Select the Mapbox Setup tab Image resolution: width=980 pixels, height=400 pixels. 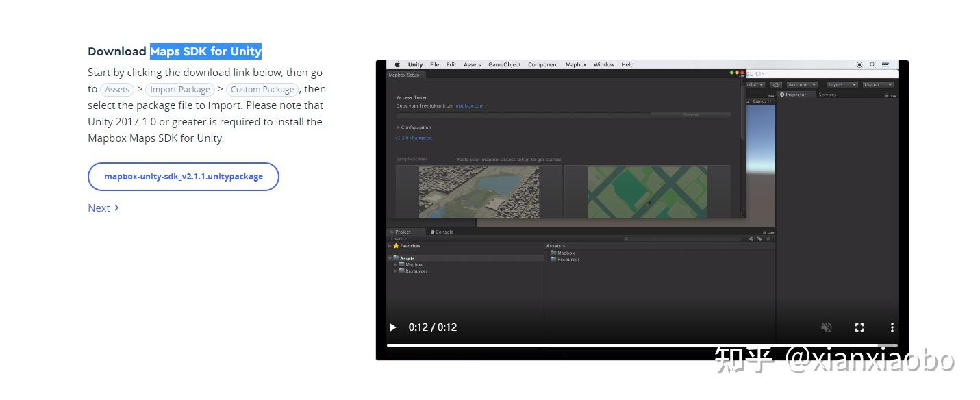click(x=405, y=75)
